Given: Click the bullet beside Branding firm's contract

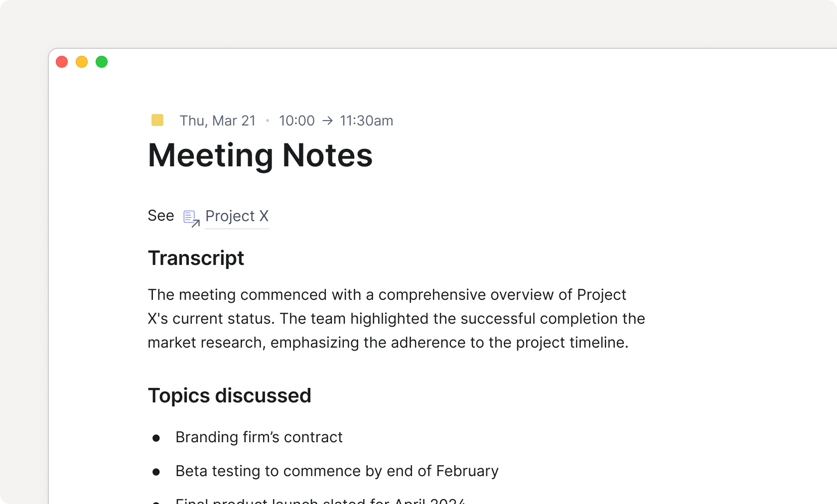Looking at the screenshot, I should (x=157, y=437).
